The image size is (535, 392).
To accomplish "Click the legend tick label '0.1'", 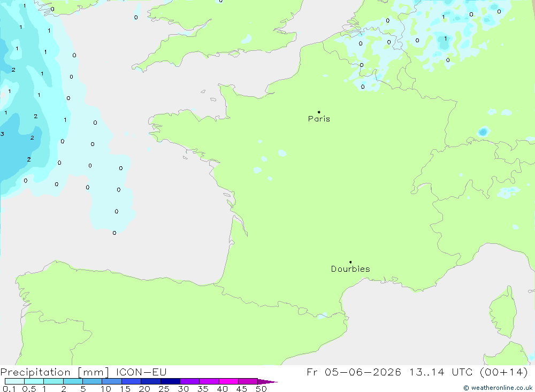I will (9, 389).
